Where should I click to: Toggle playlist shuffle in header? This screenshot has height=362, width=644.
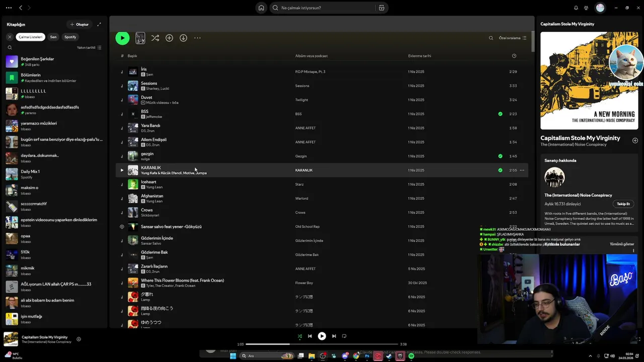(x=155, y=38)
